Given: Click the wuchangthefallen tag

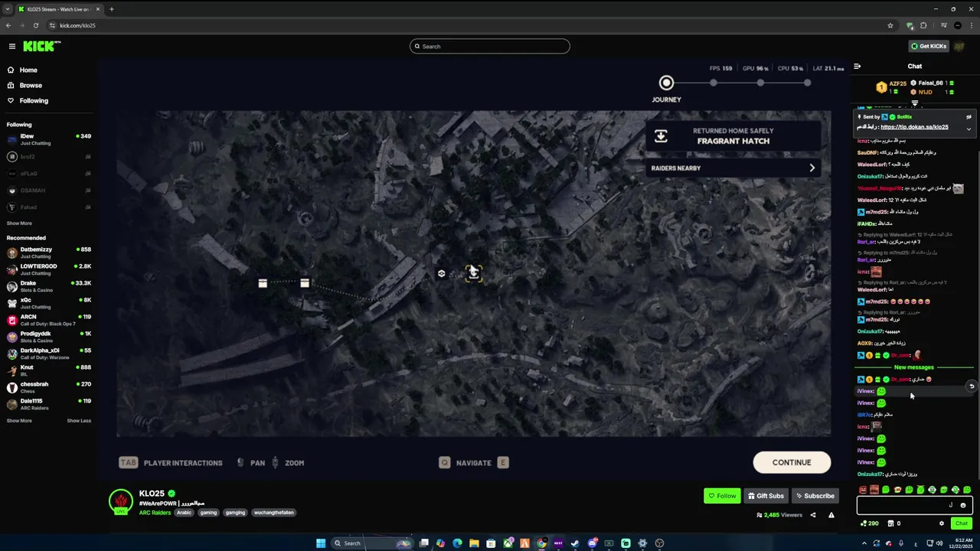Looking at the screenshot, I should click(x=273, y=513).
